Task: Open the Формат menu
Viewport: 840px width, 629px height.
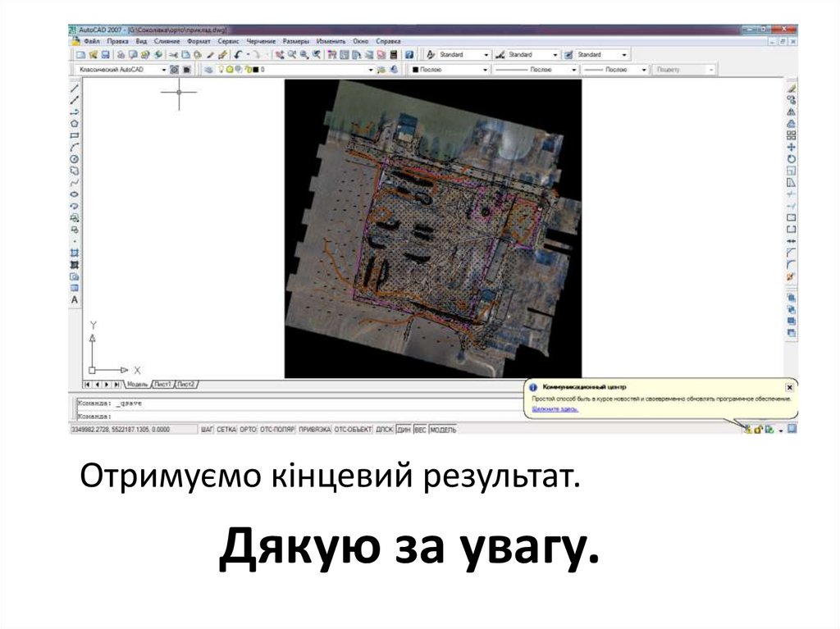Action: tap(199, 41)
